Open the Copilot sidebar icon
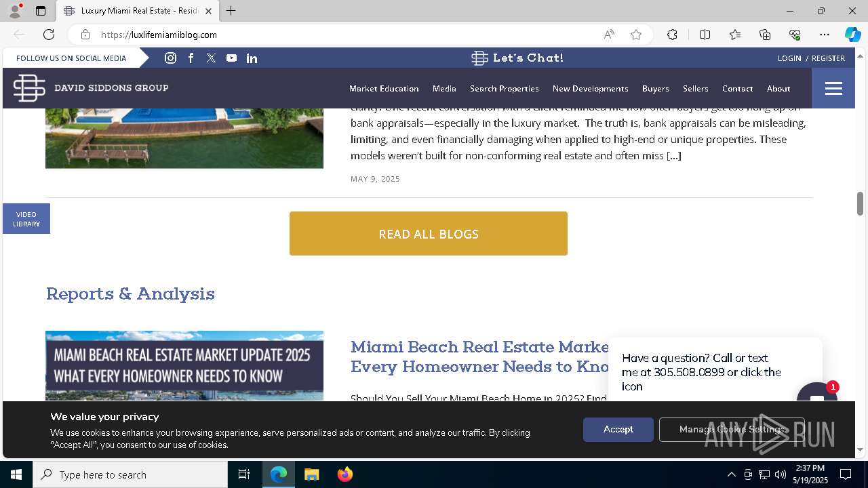Viewport: 868px width, 488px height. coord(852,35)
